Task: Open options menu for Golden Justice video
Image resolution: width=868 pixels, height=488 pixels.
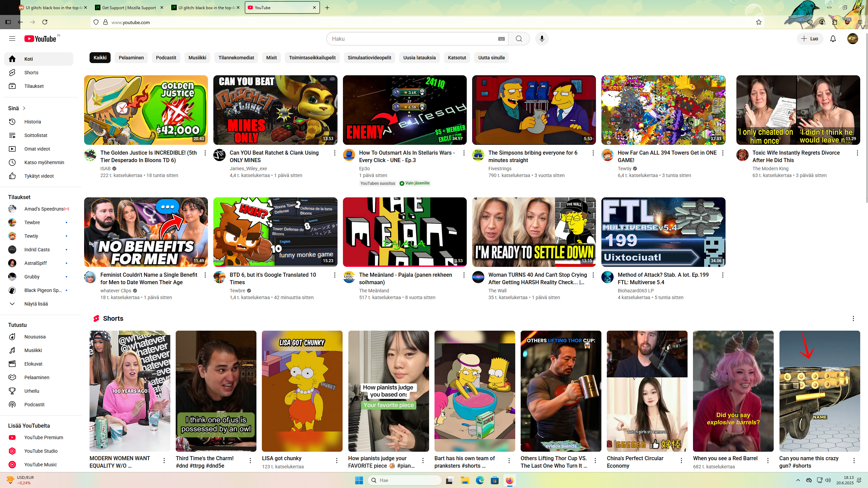Action: point(205,153)
